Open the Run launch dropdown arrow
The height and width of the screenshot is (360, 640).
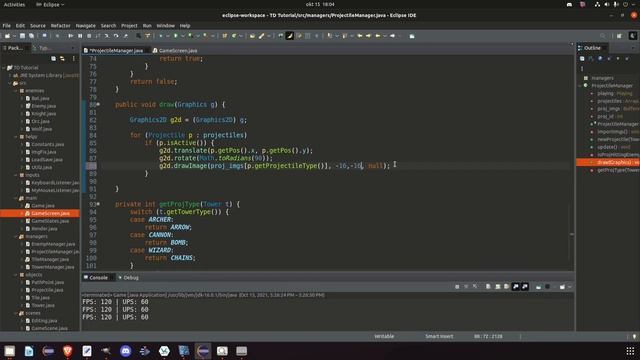coord(182,36)
